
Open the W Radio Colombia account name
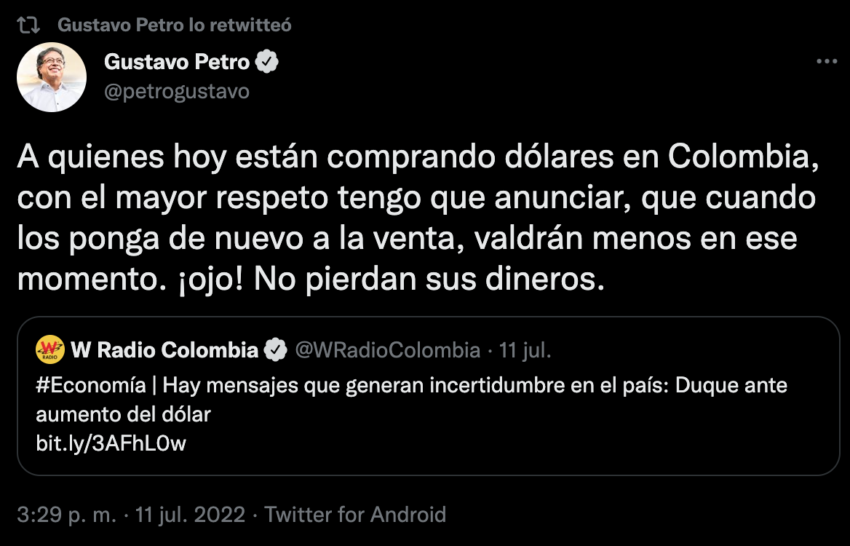pyautogui.click(x=164, y=350)
